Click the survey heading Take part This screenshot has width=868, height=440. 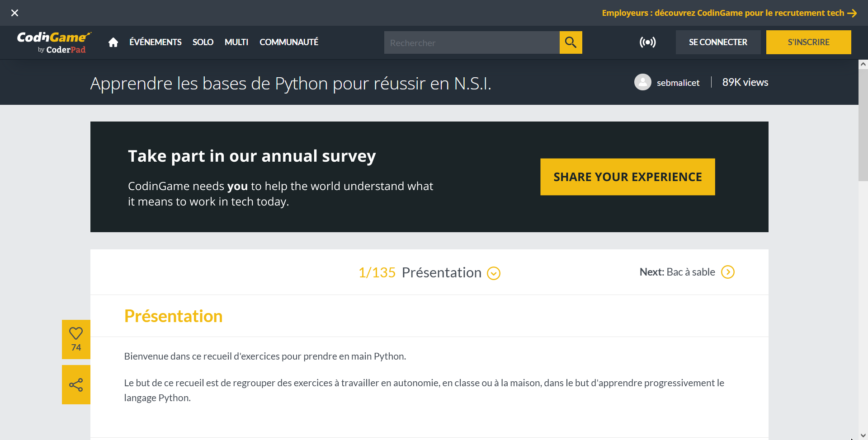pos(252,156)
